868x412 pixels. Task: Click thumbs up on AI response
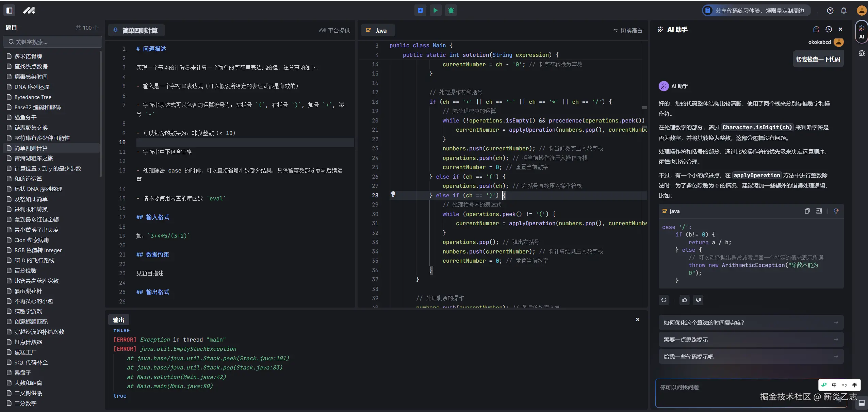coord(685,300)
